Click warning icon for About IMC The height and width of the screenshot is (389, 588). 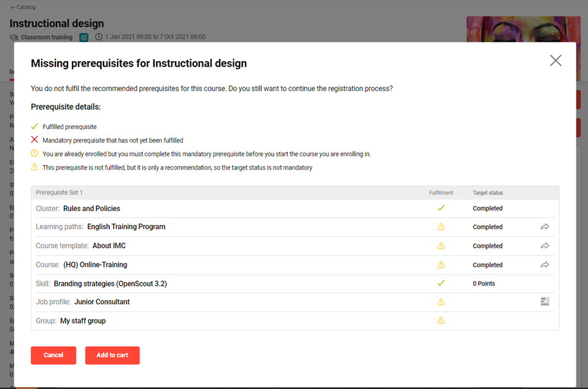(441, 246)
